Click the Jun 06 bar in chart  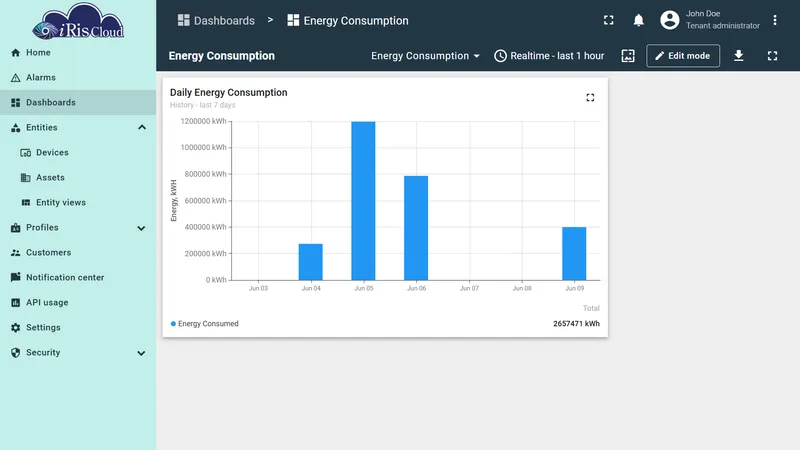coord(416,228)
